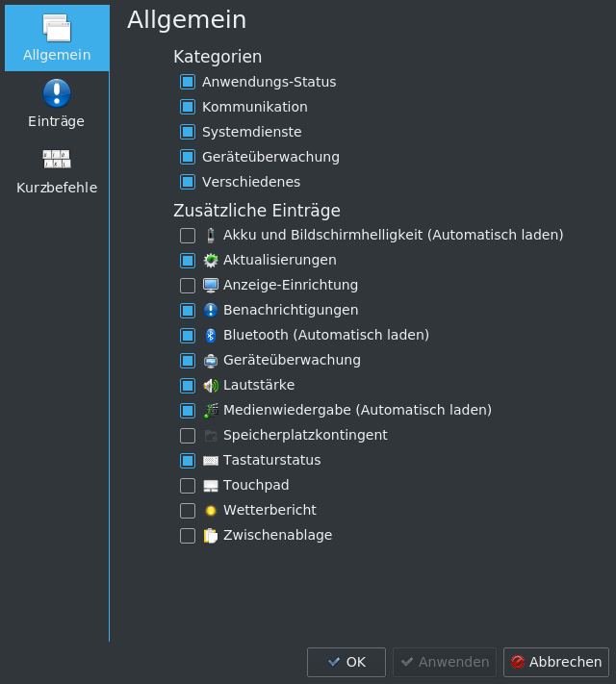
Task: Toggle the Verschiedenes checkbox
Action: point(188,182)
